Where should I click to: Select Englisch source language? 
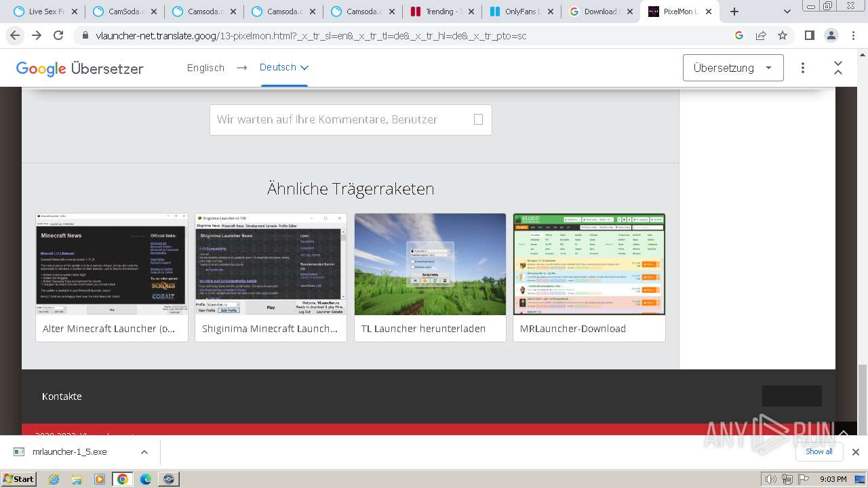pyautogui.click(x=205, y=68)
